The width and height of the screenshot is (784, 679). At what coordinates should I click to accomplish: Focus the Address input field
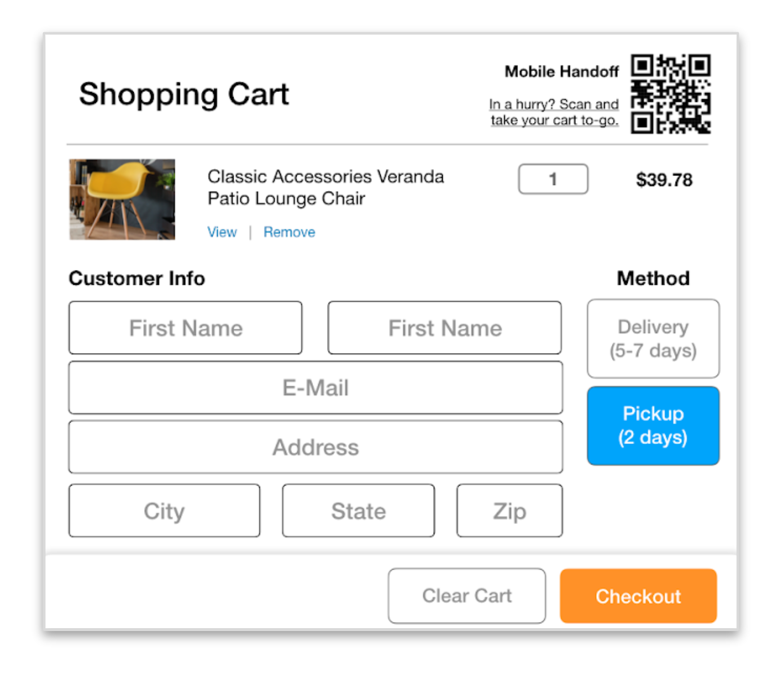click(x=315, y=447)
